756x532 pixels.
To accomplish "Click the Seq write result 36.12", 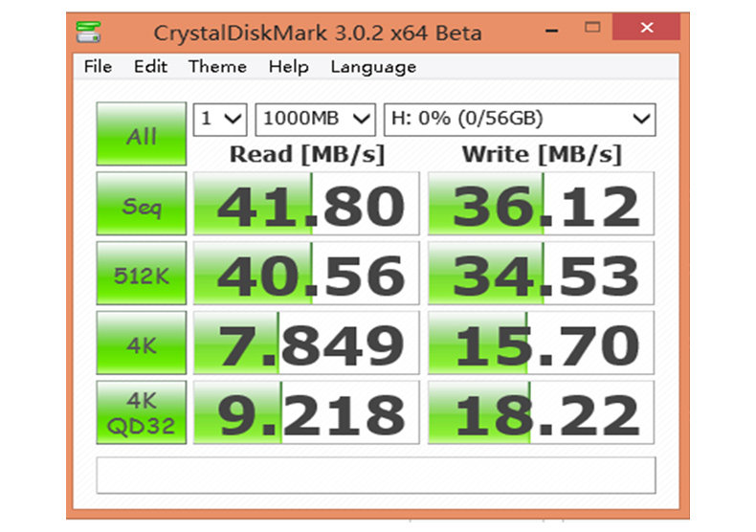I will [541, 204].
